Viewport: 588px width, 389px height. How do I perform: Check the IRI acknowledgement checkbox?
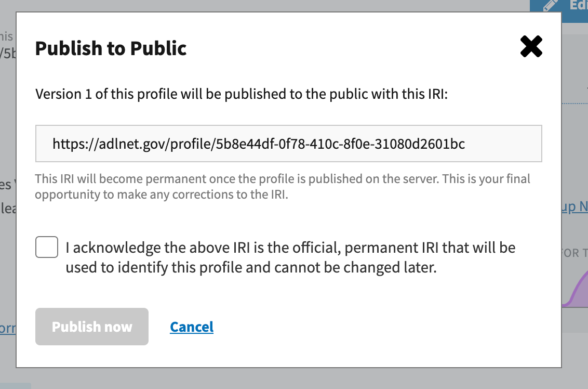pos(47,247)
